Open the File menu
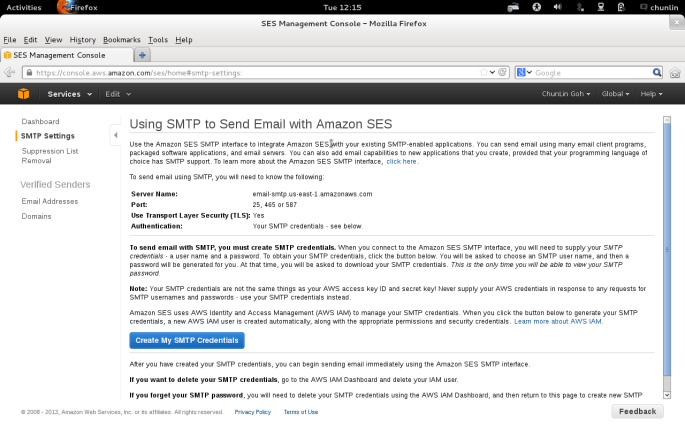 coord(10,40)
